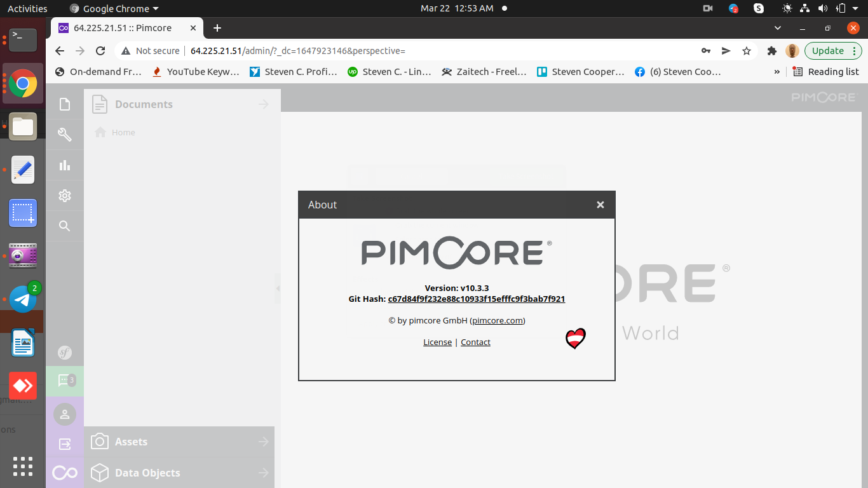The image size is (868, 488).
Task: Open the user profile avatar icon
Action: [x=64, y=414]
